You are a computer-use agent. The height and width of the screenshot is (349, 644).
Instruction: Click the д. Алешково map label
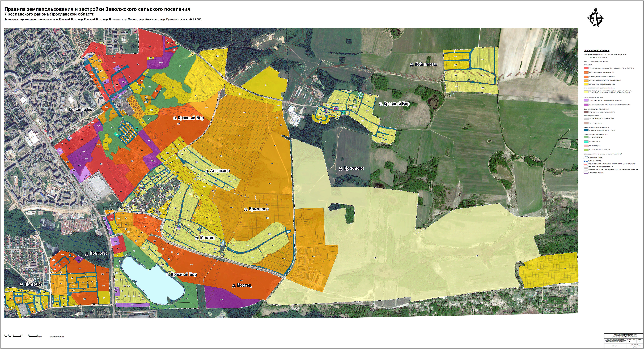click(x=218, y=171)
